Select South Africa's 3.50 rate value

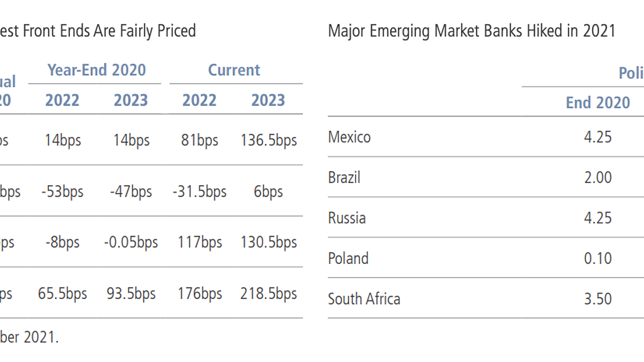tap(598, 299)
